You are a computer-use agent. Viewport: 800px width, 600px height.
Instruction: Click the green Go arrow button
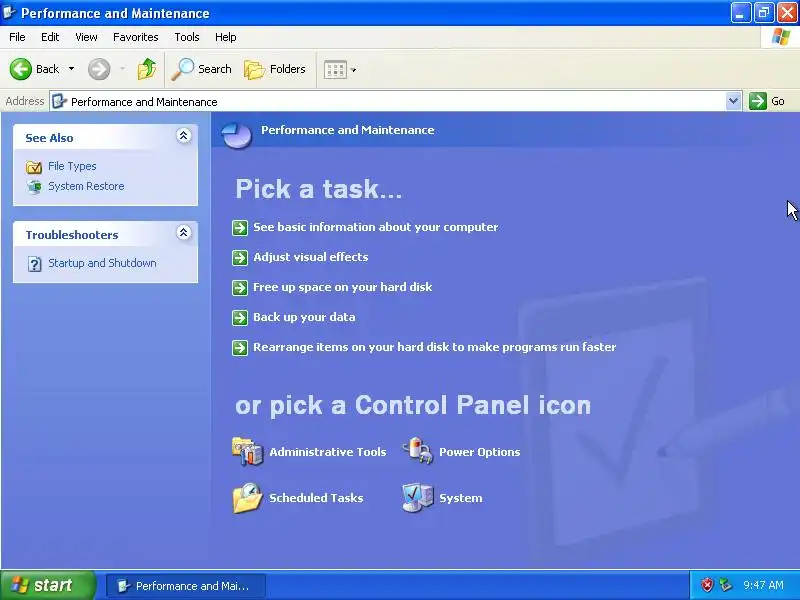(758, 101)
